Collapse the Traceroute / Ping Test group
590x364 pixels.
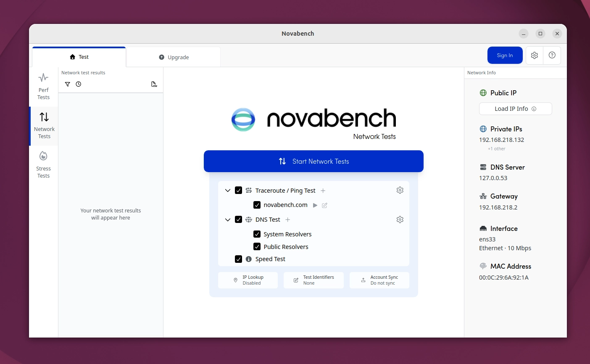tap(228, 191)
